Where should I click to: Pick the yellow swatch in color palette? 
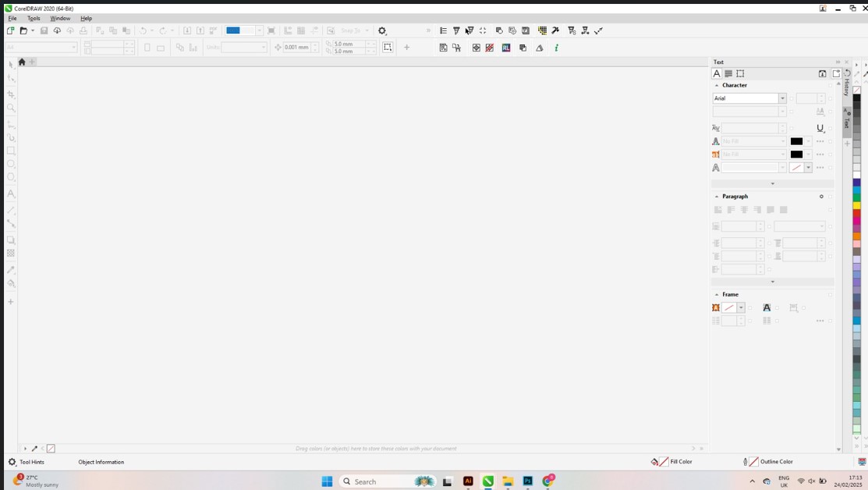[x=856, y=205]
